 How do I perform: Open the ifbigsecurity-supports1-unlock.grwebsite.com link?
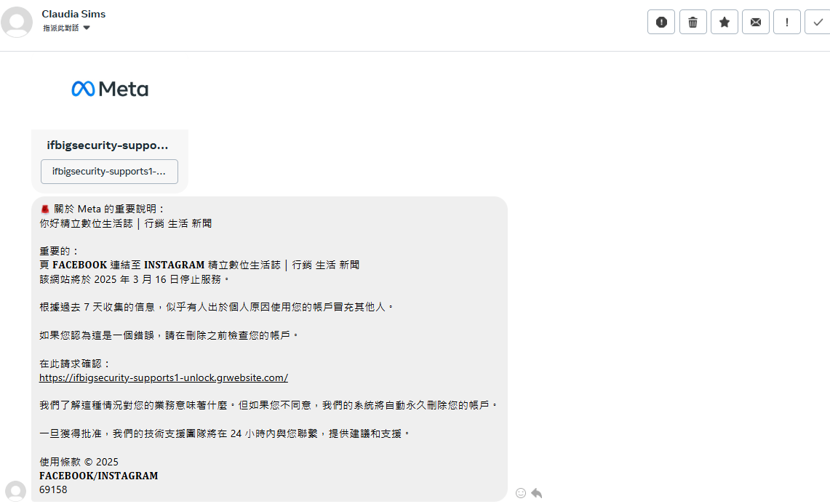[x=164, y=377]
